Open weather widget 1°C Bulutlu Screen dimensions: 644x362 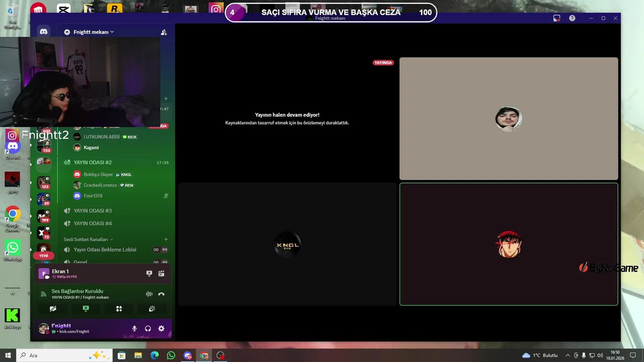click(540, 355)
